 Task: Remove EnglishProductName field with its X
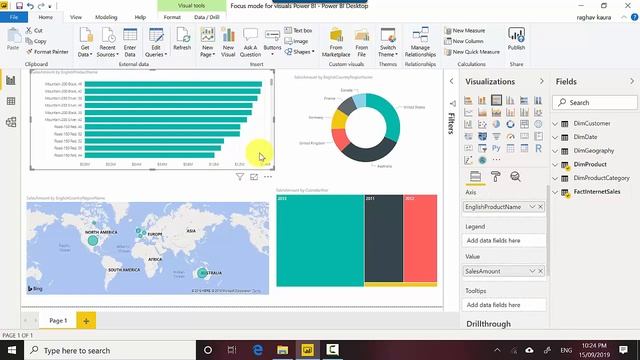click(540, 207)
